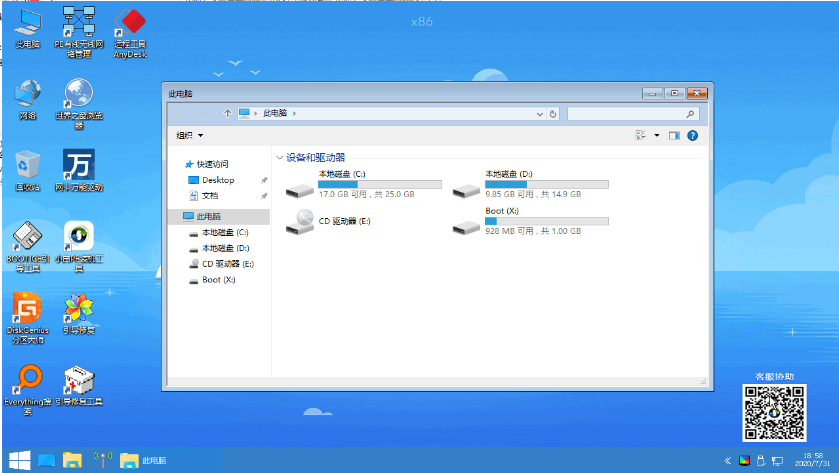Screen dimensions: 839x473
Task: Launch AnyDesk remote tool icon
Action: point(130,33)
